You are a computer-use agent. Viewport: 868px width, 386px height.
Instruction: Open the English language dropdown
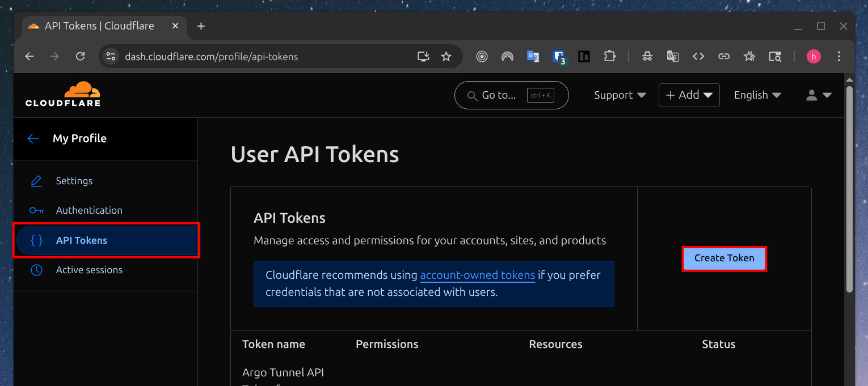(757, 95)
